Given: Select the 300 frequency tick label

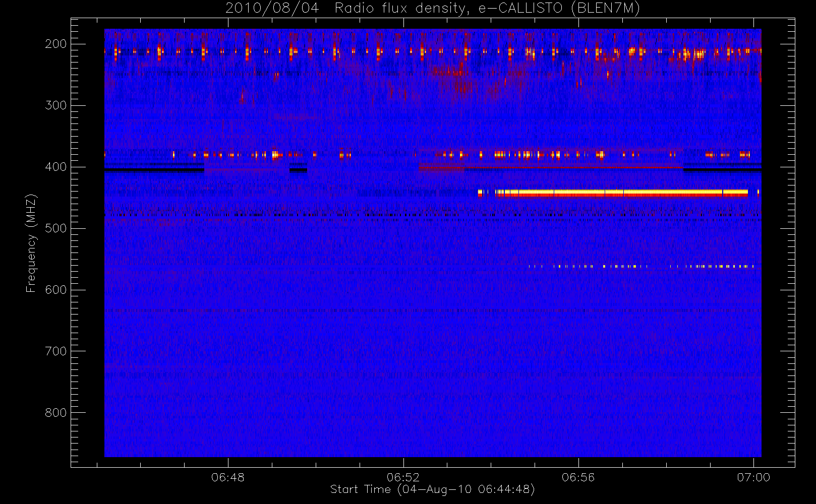Looking at the screenshot, I should (x=56, y=105).
